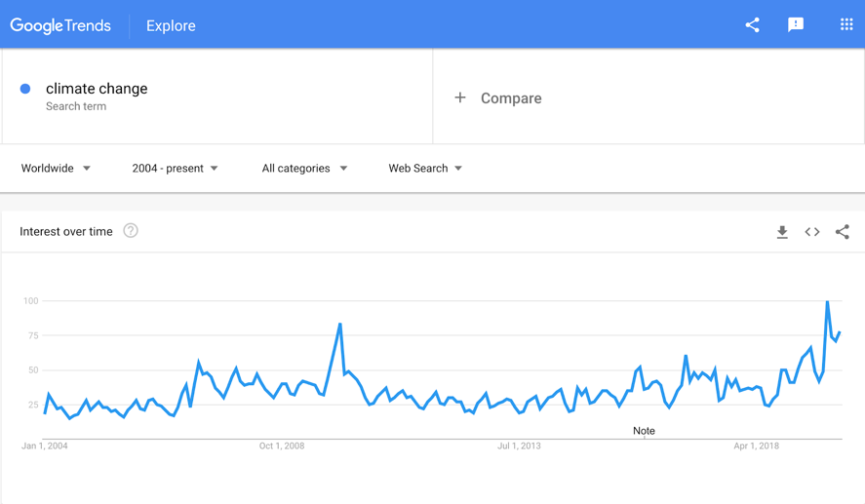
Task: Download the Interest over time data
Action: point(782,232)
